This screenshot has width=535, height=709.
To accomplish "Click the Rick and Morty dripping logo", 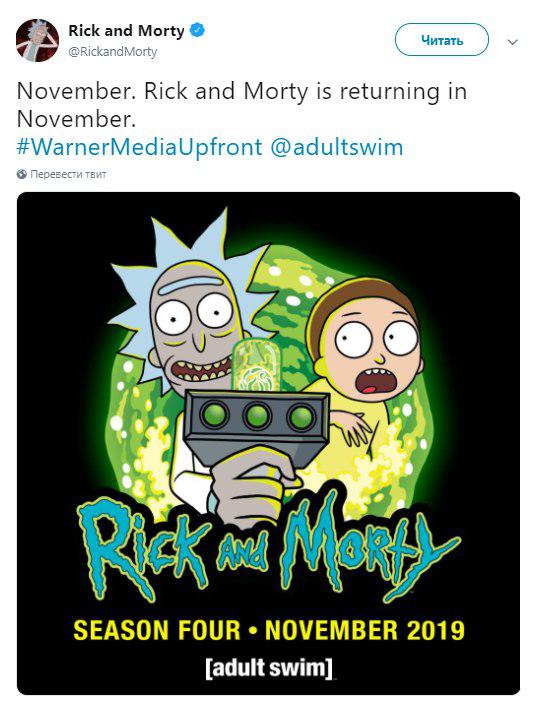I will (x=268, y=548).
